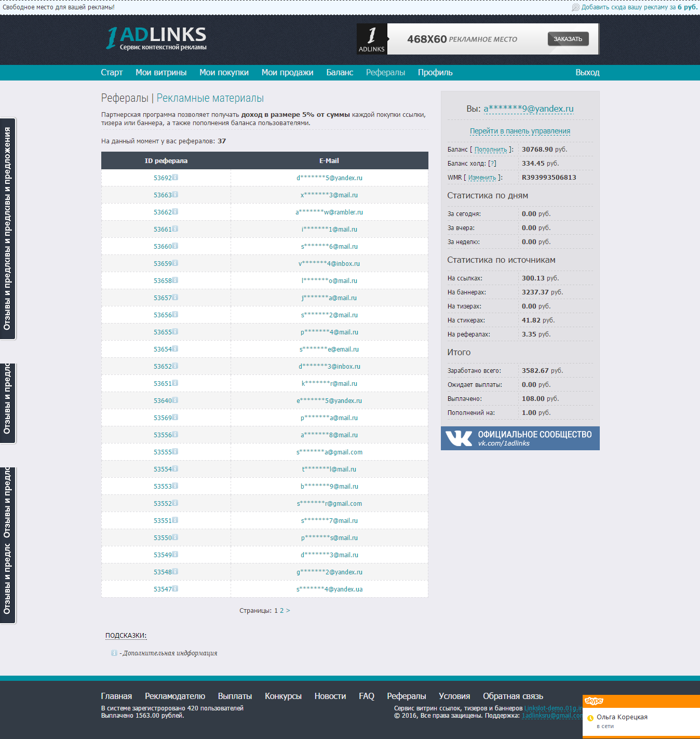The width and height of the screenshot is (700, 739).
Task: Click Пополнить link next to balance
Action: coord(490,150)
